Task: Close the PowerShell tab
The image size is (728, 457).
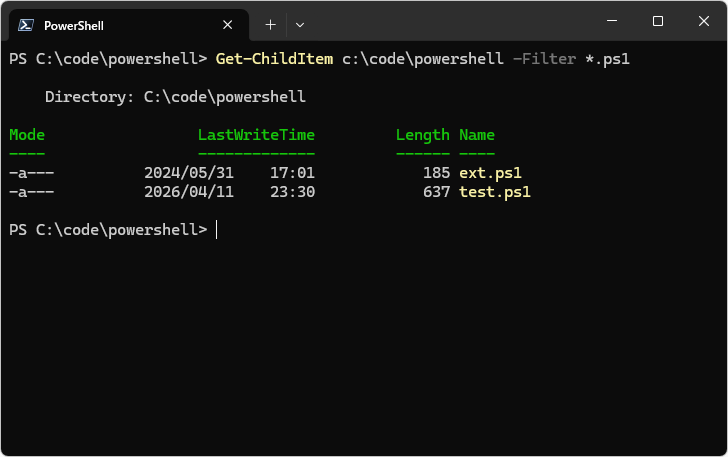Action: click(x=228, y=25)
